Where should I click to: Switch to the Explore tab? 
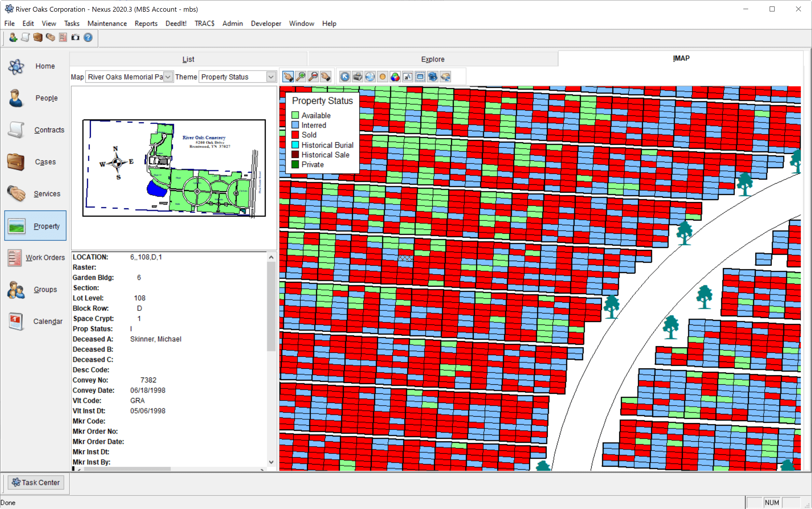[432, 59]
